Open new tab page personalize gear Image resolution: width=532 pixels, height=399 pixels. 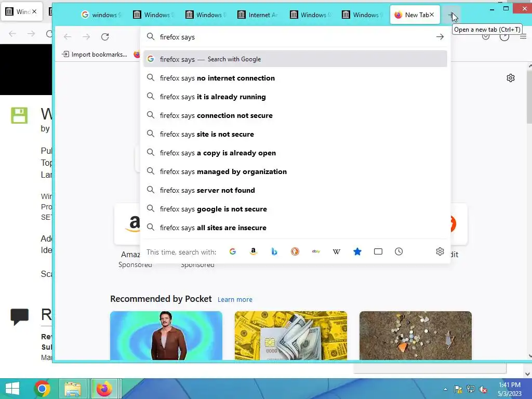click(510, 78)
